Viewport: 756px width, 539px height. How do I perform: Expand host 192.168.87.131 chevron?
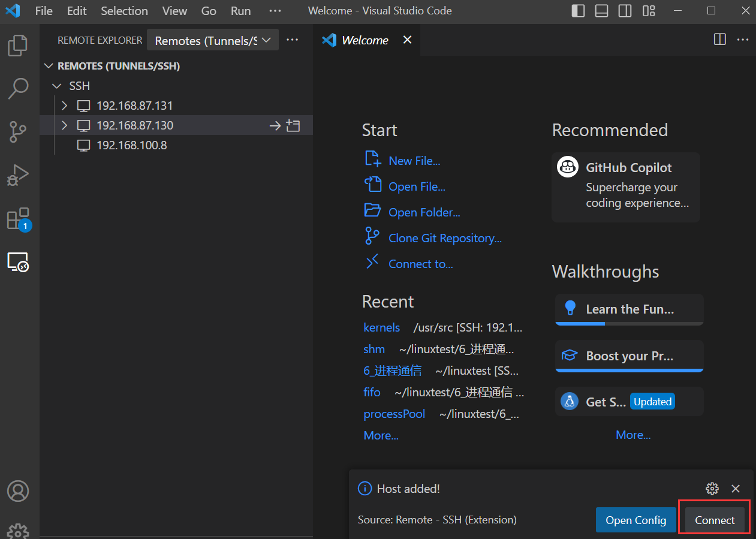(x=65, y=106)
